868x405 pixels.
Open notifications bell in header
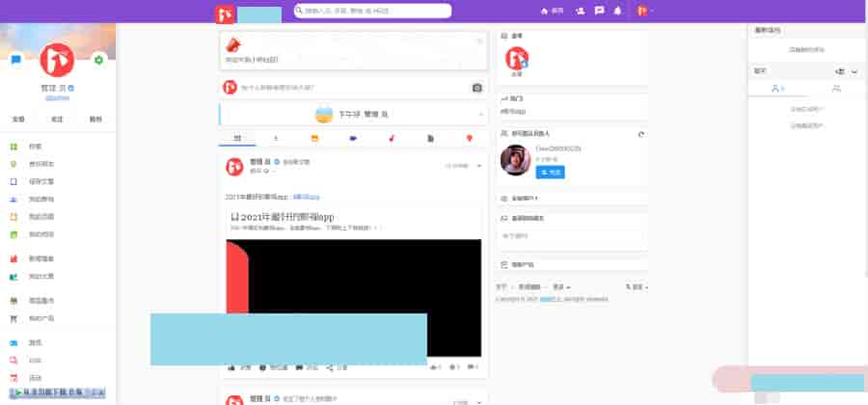(618, 11)
